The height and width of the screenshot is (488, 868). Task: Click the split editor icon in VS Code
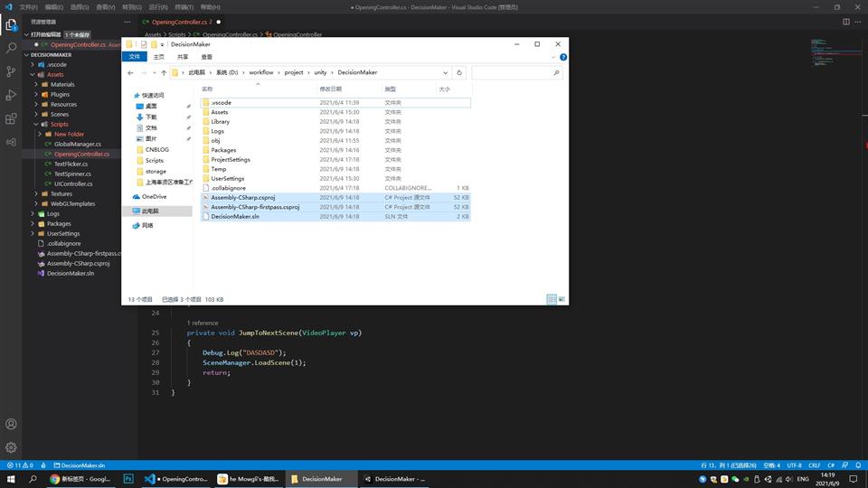tap(846, 22)
